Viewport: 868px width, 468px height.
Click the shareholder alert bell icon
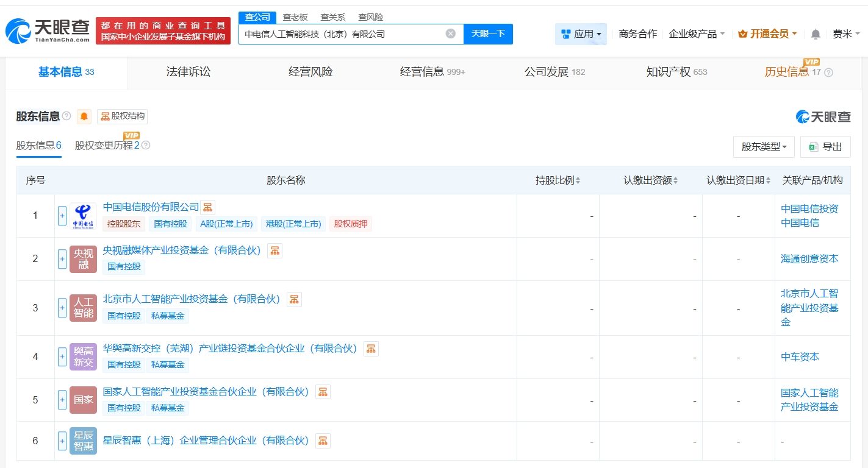click(x=84, y=116)
